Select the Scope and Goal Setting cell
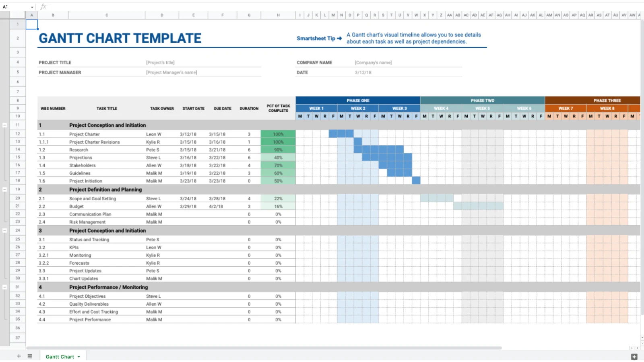The height and width of the screenshot is (362, 644). coord(107,199)
